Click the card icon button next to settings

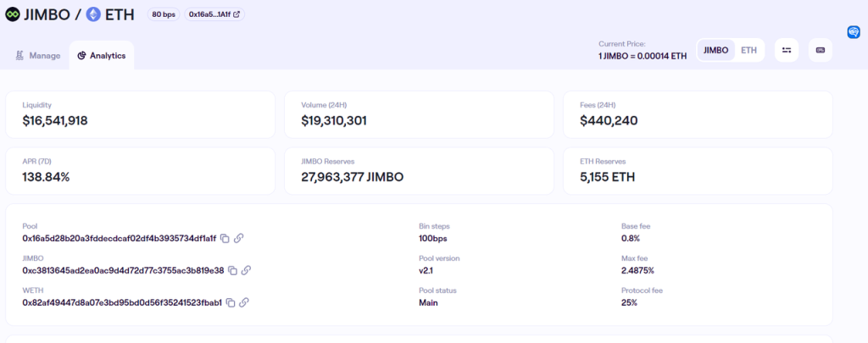(x=820, y=51)
